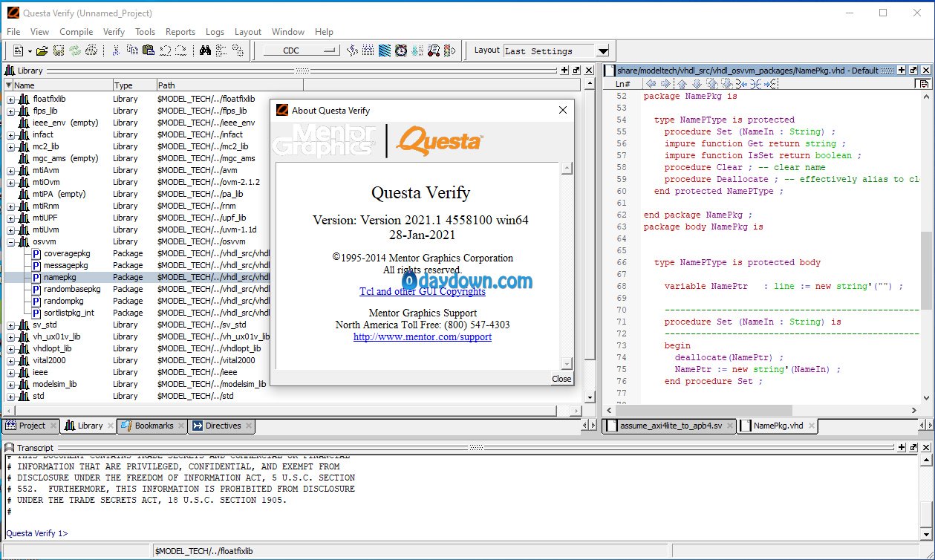
Task: Expand the vital2000 library node
Action: tap(10, 360)
